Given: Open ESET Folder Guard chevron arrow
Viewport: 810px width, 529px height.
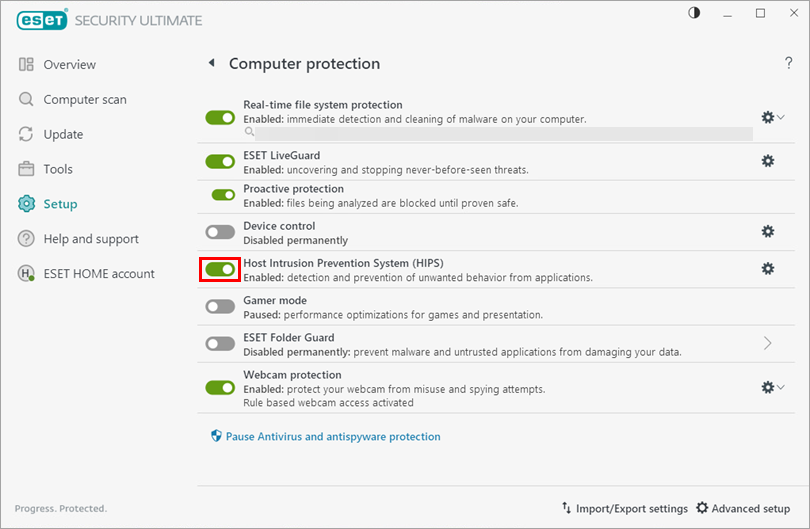Looking at the screenshot, I should coord(768,343).
